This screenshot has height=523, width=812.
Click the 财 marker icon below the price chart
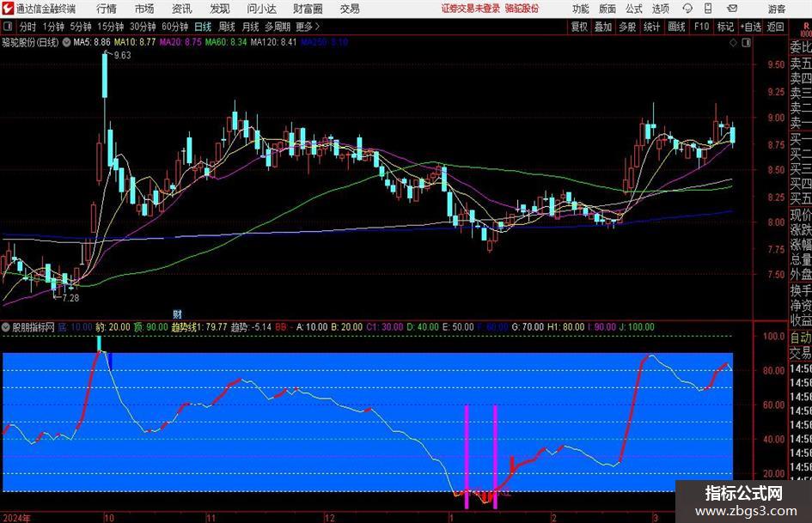pos(177,314)
